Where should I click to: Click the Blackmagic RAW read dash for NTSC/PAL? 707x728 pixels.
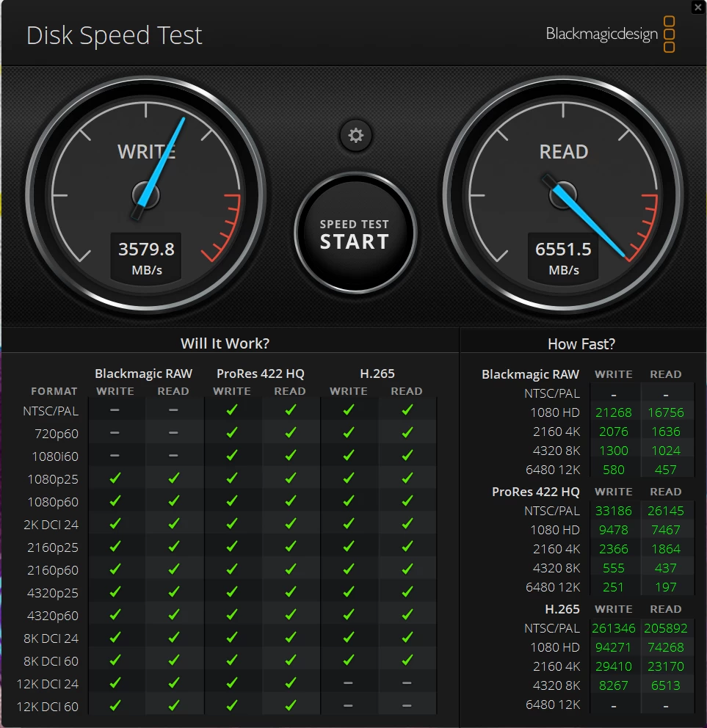pos(173,410)
